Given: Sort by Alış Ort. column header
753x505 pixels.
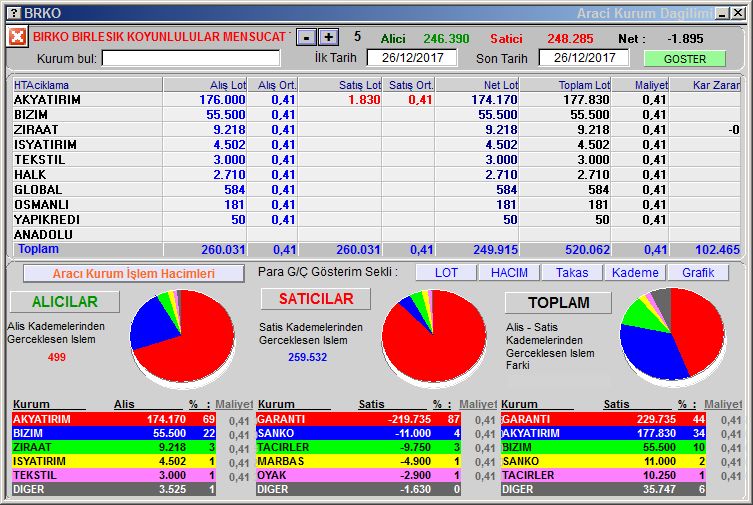Looking at the screenshot, I should 272,85.
